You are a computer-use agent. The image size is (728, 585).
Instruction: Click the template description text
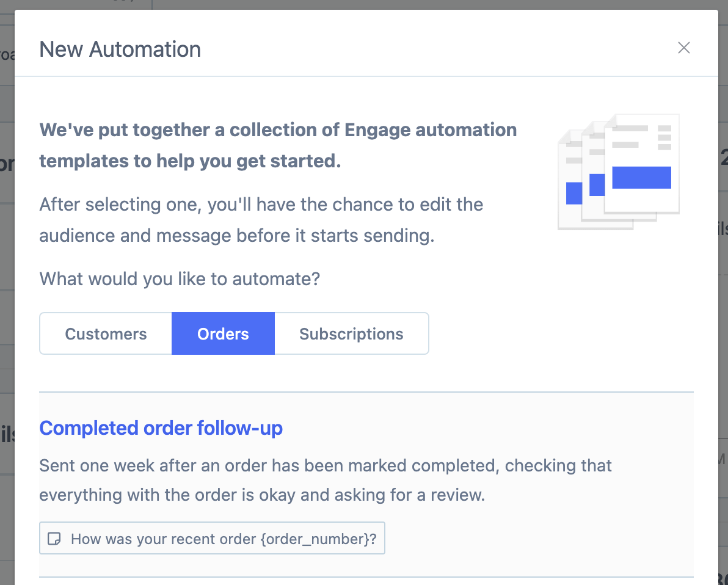(x=325, y=480)
